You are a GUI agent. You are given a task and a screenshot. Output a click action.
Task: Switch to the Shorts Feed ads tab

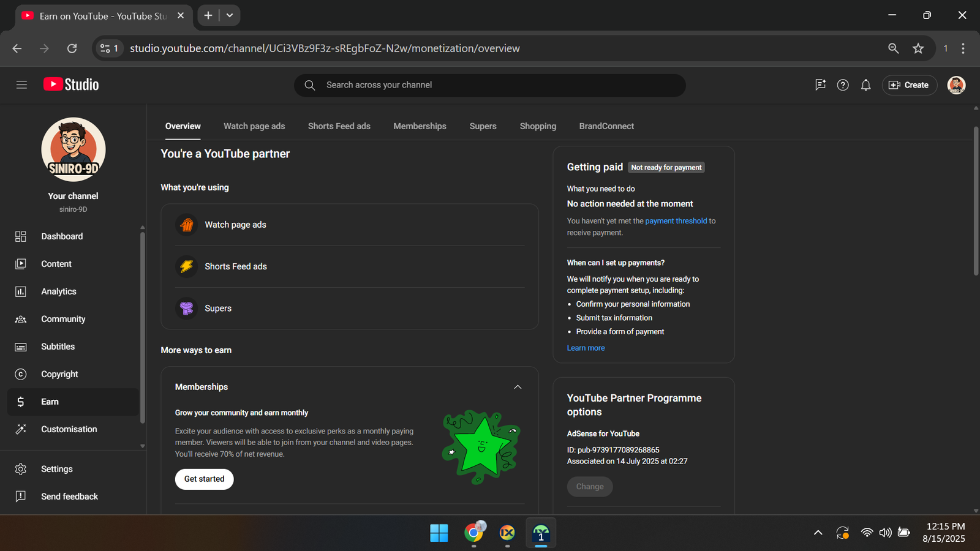339,126
